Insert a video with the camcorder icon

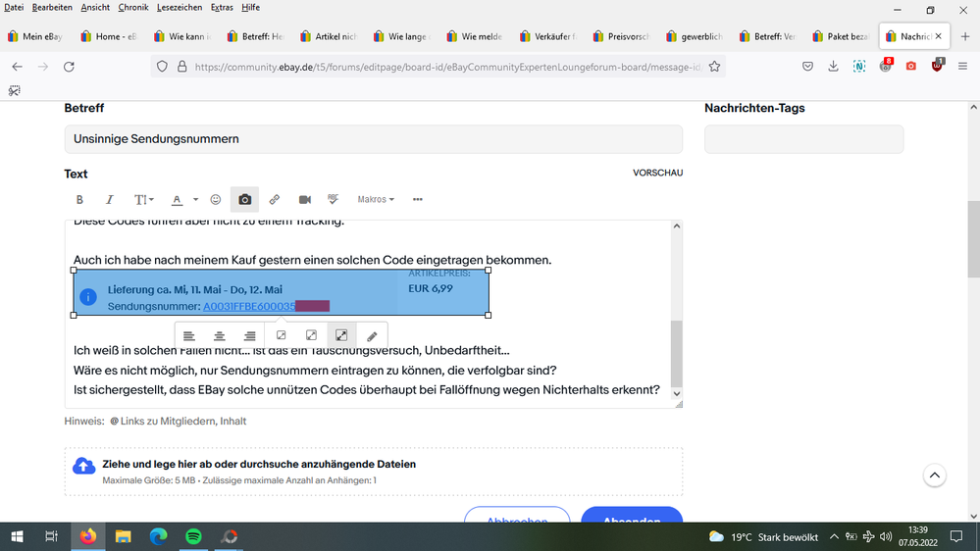pyautogui.click(x=305, y=200)
